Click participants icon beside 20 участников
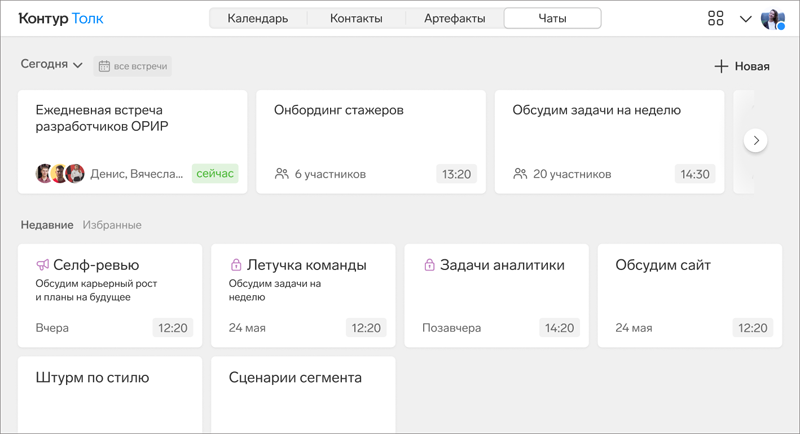Screen dimensions: 800x434 520,174
